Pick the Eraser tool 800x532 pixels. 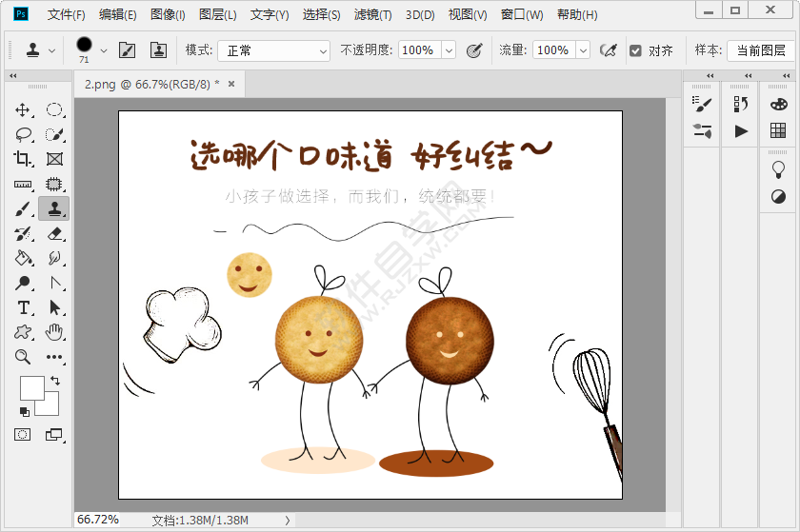pos(54,233)
